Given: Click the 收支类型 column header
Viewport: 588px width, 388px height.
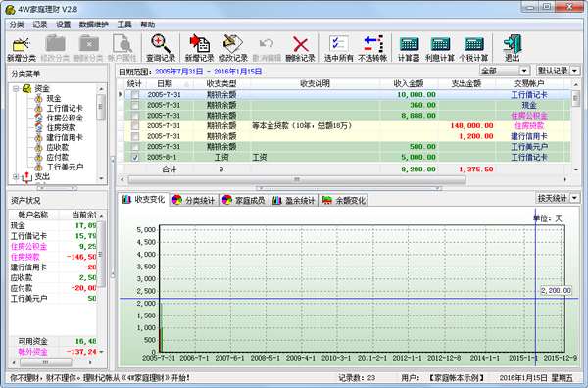Looking at the screenshot, I should (x=221, y=83).
